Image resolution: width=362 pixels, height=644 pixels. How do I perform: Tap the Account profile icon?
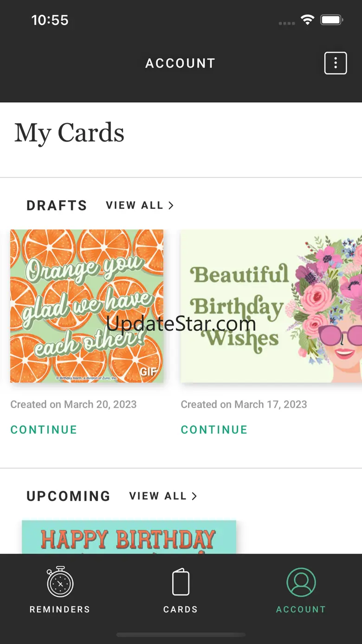pos(301,582)
